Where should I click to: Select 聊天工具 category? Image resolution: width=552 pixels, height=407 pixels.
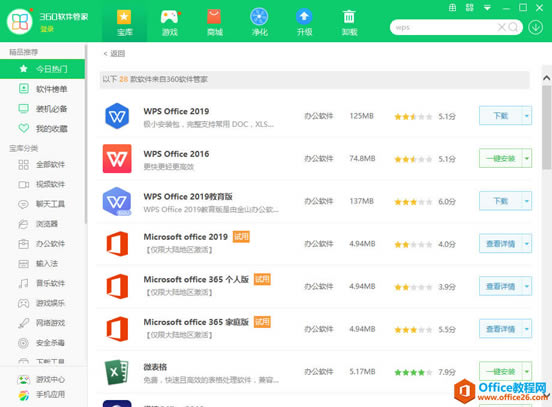point(42,204)
